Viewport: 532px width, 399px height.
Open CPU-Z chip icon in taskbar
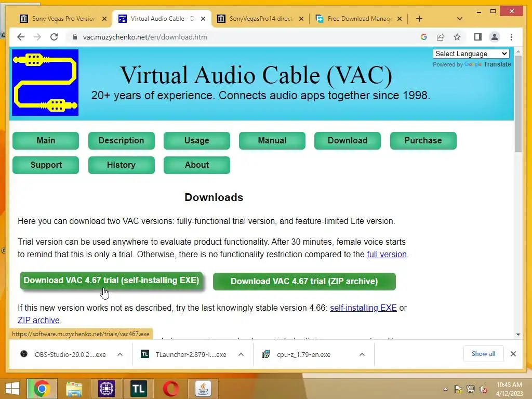click(x=107, y=389)
